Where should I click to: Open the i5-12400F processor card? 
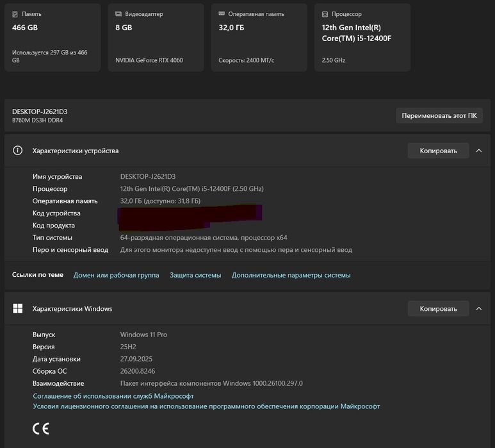click(x=362, y=38)
